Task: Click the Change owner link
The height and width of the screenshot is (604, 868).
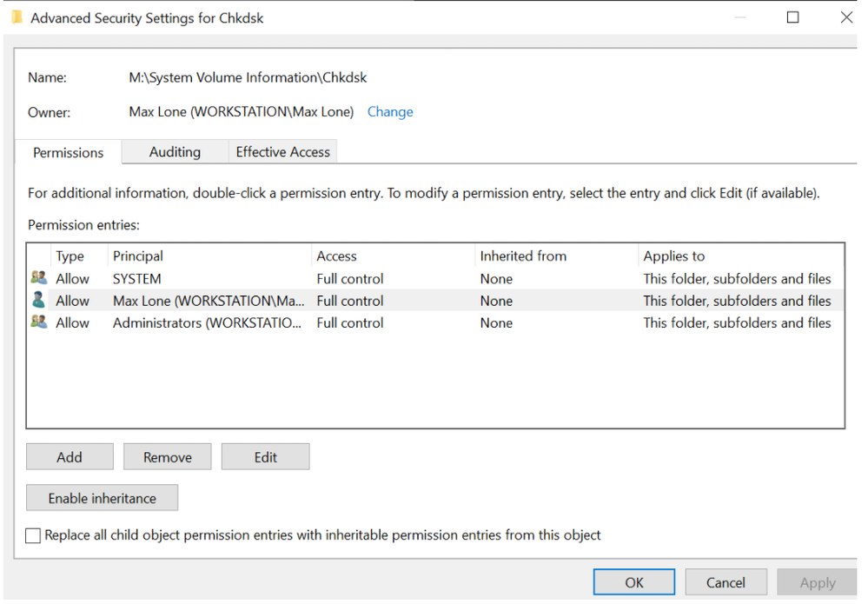Action: coord(390,112)
